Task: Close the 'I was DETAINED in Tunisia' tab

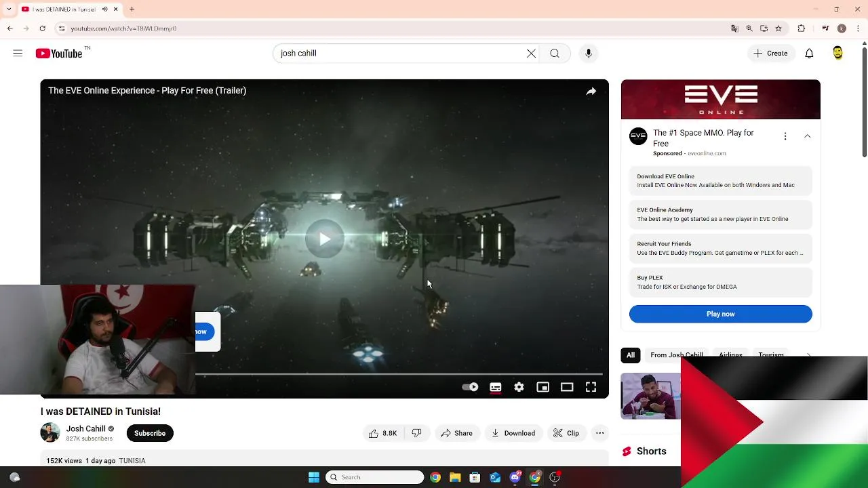Action: pyautogui.click(x=115, y=9)
